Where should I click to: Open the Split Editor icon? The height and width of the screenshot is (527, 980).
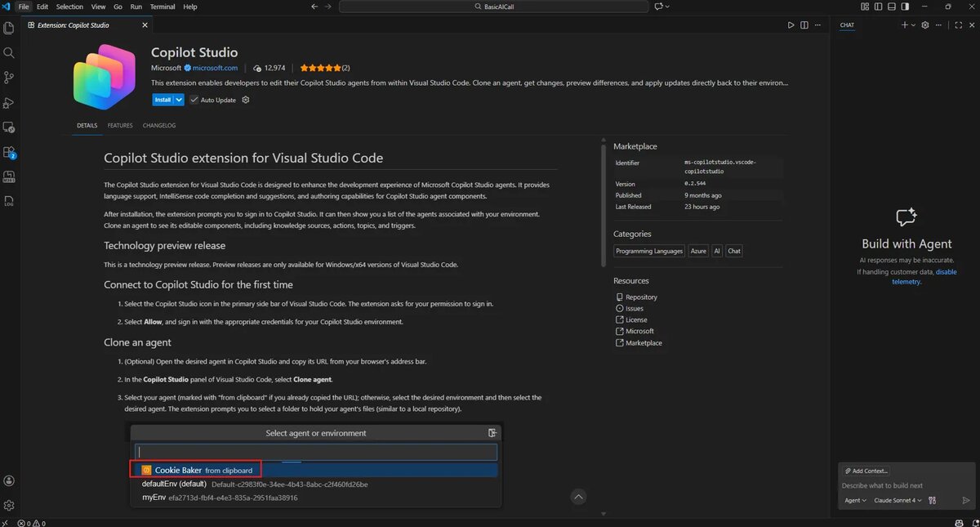click(x=804, y=25)
